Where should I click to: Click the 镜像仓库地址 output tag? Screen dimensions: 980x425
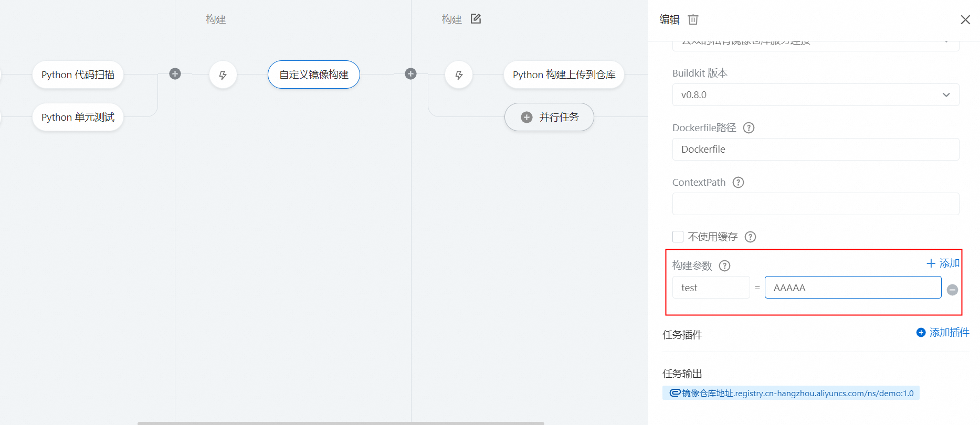point(791,393)
